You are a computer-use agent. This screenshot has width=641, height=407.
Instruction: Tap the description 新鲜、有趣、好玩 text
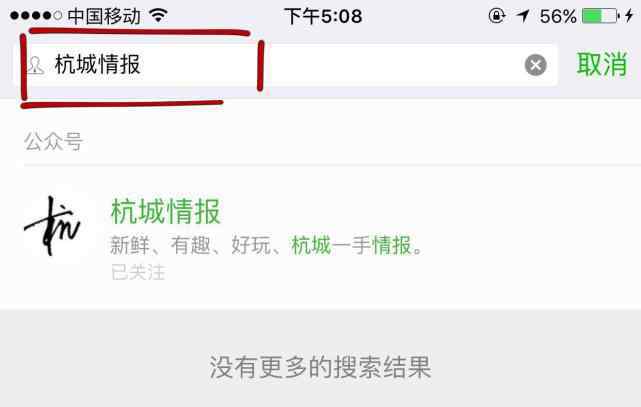click(190, 245)
